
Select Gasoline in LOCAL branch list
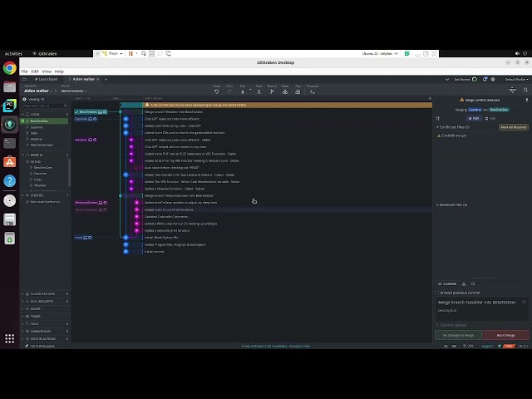tap(37, 127)
